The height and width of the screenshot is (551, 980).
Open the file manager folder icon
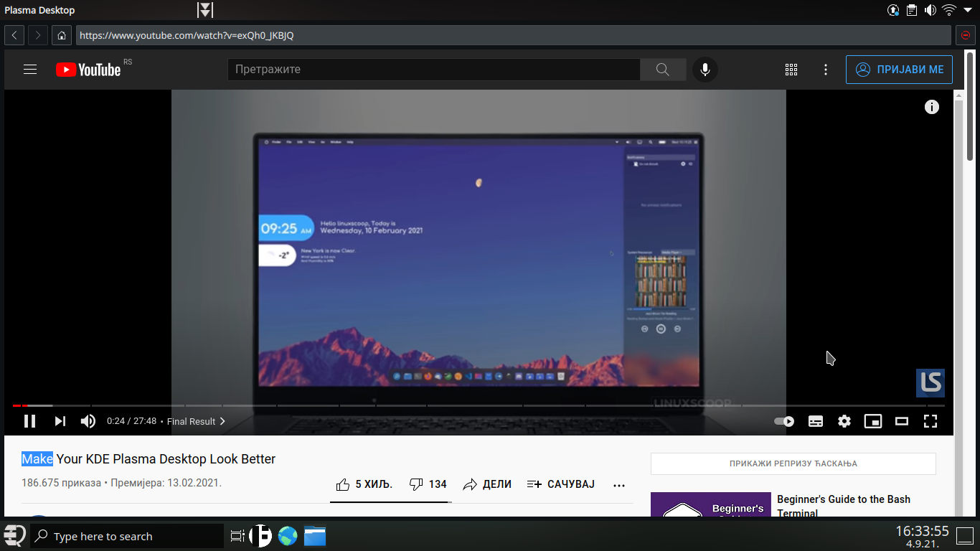[x=314, y=536]
